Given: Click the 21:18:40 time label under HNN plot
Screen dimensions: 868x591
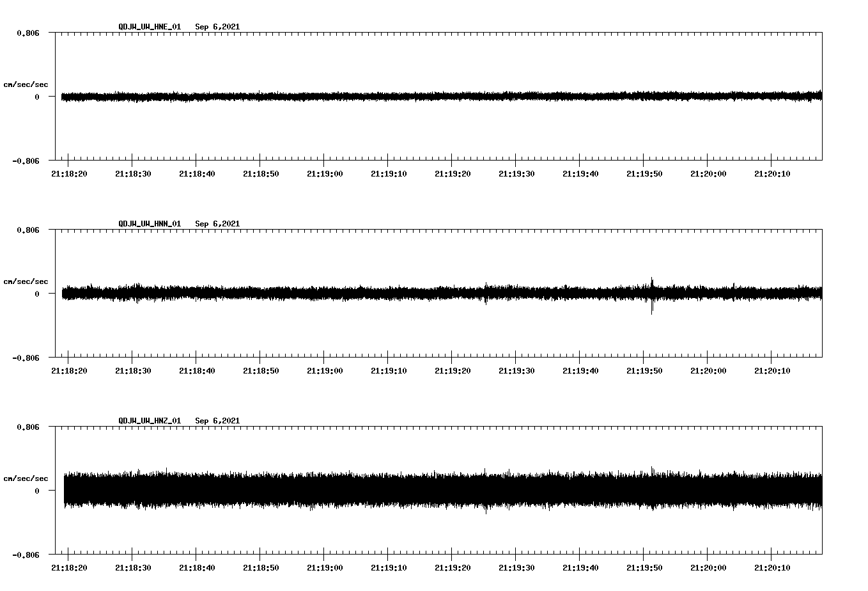Looking at the screenshot, I should (x=197, y=371).
